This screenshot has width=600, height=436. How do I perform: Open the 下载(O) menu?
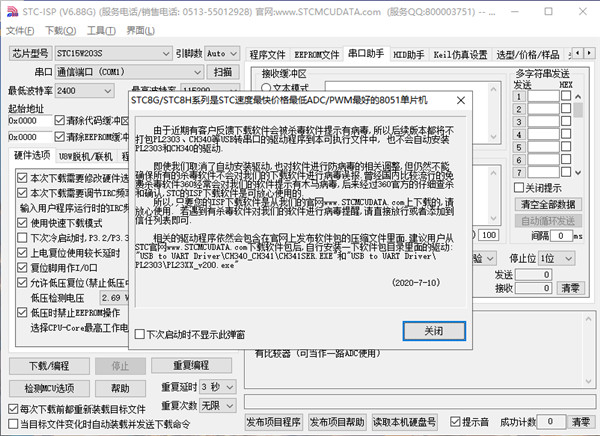[x=60, y=31]
